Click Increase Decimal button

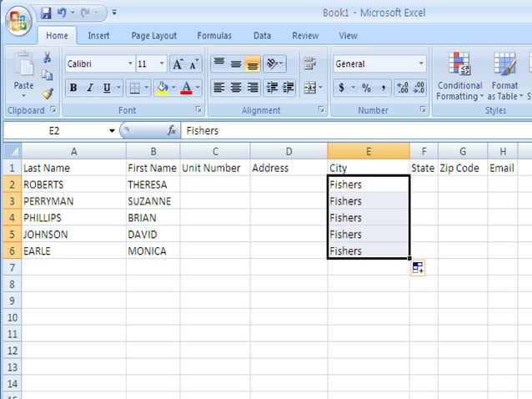[x=403, y=88]
